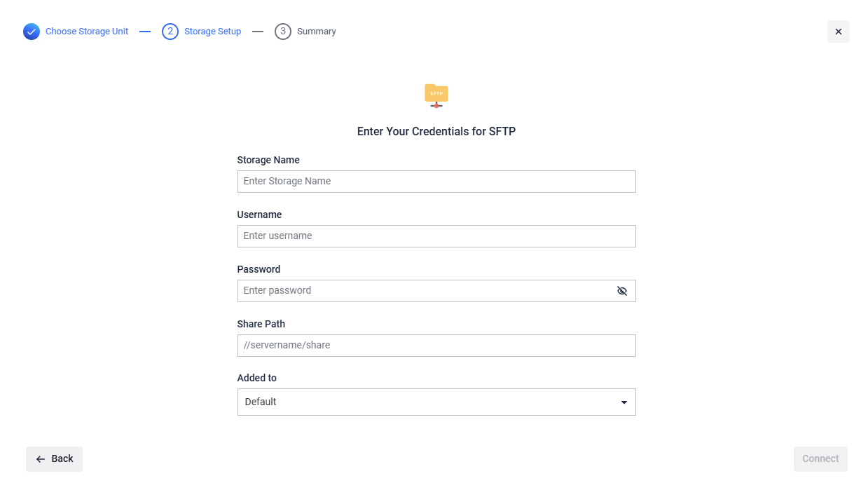Go to Choose Storage Unit step
Screen dimensions: 868x490
[87, 32]
